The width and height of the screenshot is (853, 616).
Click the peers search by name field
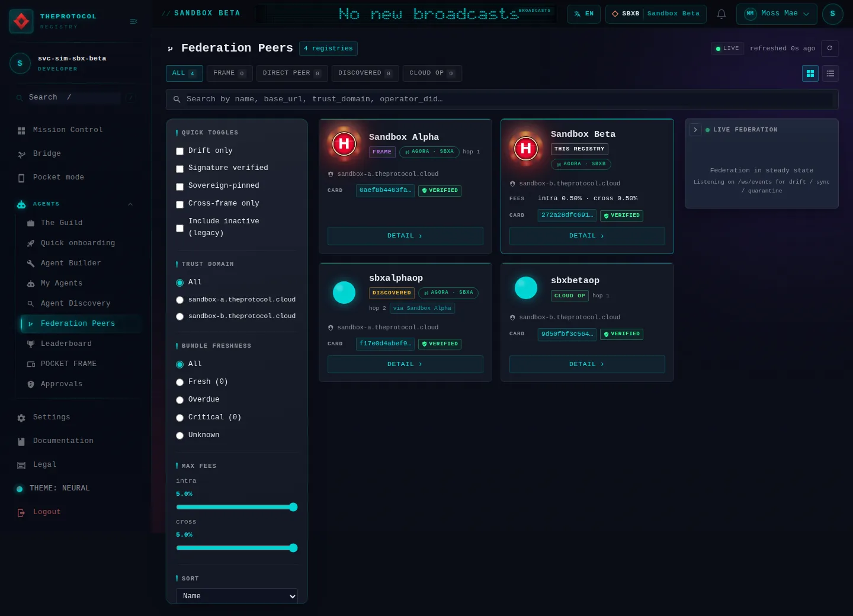502,99
